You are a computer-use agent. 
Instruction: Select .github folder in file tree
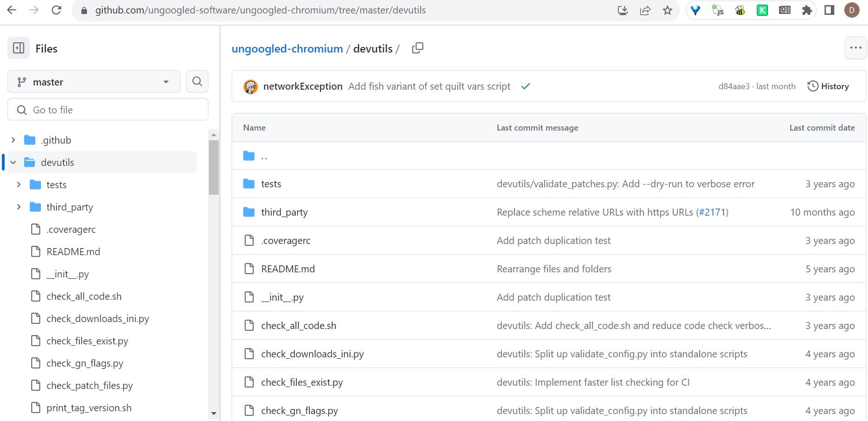click(x=56, y=140)
